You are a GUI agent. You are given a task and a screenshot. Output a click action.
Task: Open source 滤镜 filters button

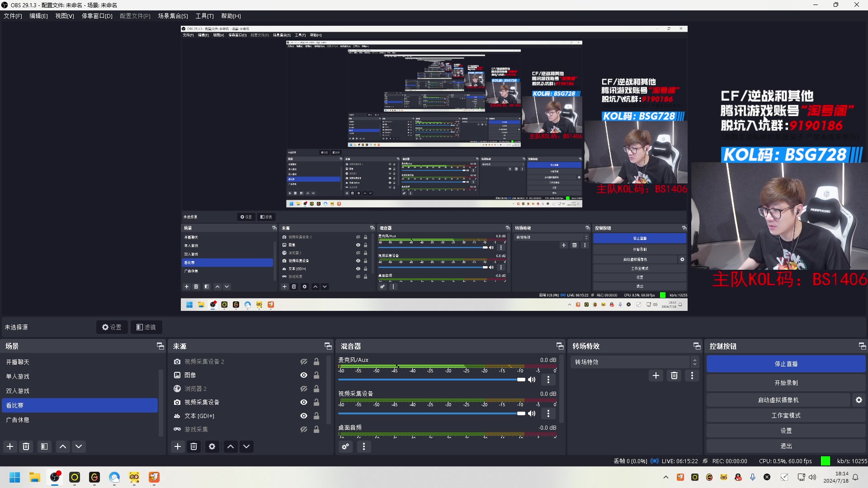146,327
